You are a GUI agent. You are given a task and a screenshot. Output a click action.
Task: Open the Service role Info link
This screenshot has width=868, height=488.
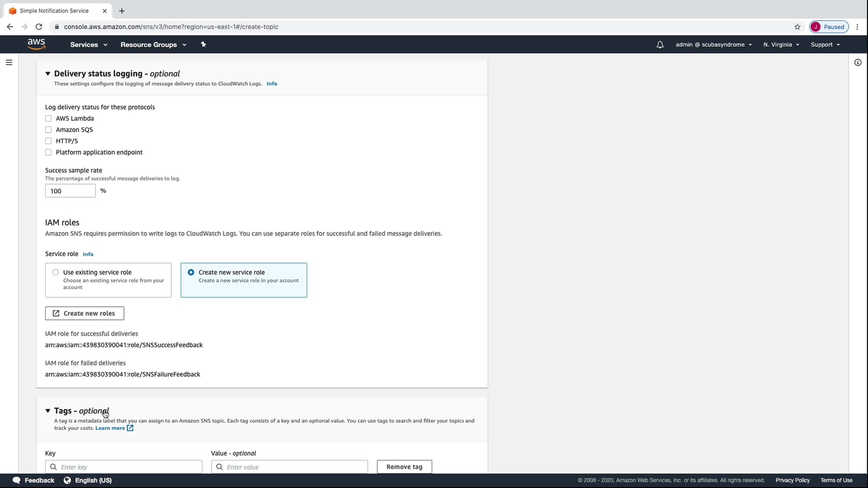[x=88, y=254]
